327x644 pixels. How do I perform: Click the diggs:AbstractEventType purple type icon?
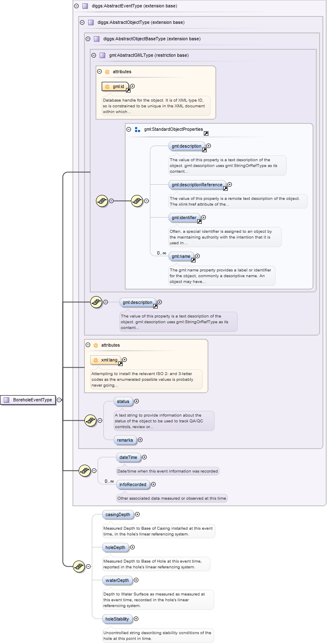[85, 6]
